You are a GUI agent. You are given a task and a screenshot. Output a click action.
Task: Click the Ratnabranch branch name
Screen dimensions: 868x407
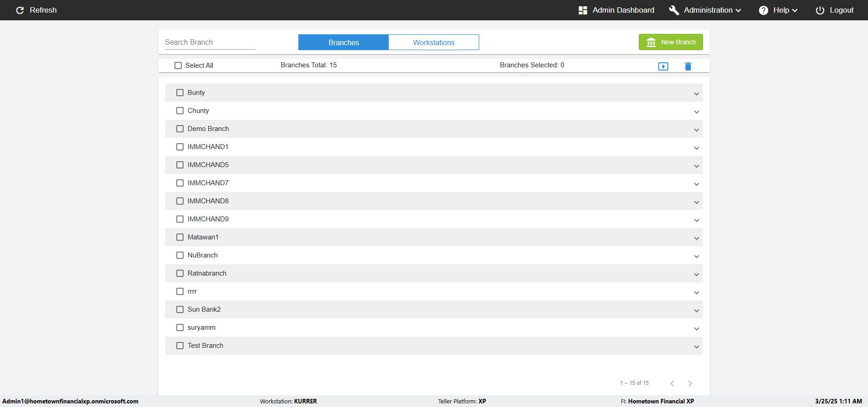(207, 273)
